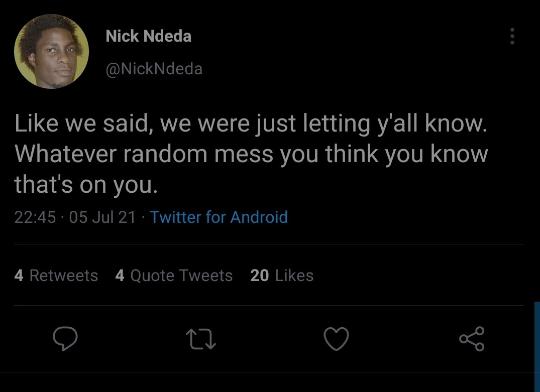See who gave the 20 Likes
Screen dimensions: 540x392
click(x=282, y=276)
